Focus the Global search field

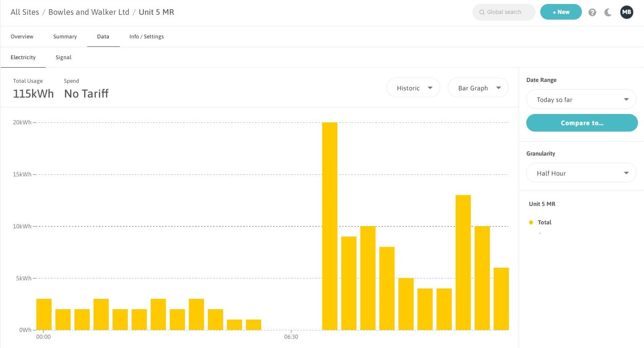504,12
